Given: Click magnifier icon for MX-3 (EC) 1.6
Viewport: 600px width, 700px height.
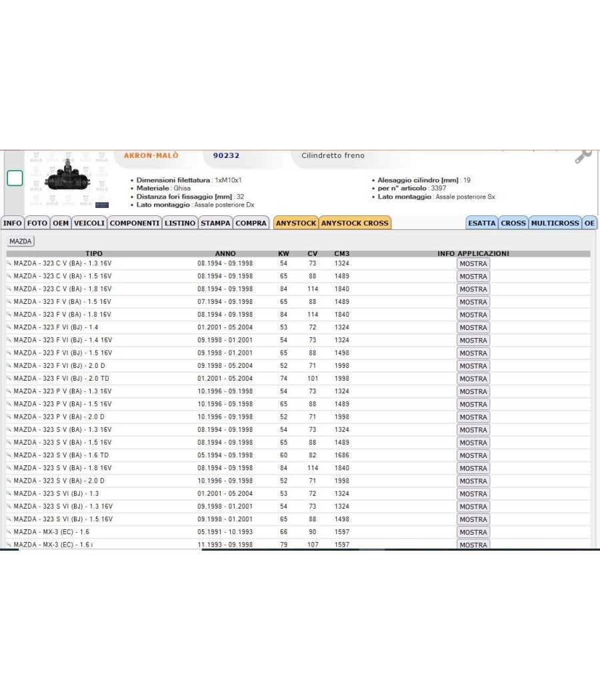Looking at the screenshot, I should (9, 532).
